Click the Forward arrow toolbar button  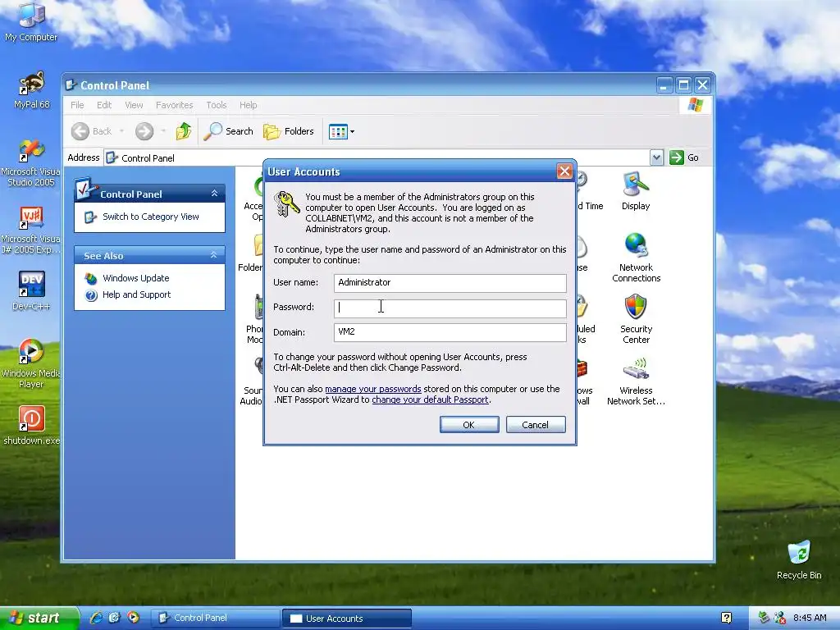(x=144, y=131)
